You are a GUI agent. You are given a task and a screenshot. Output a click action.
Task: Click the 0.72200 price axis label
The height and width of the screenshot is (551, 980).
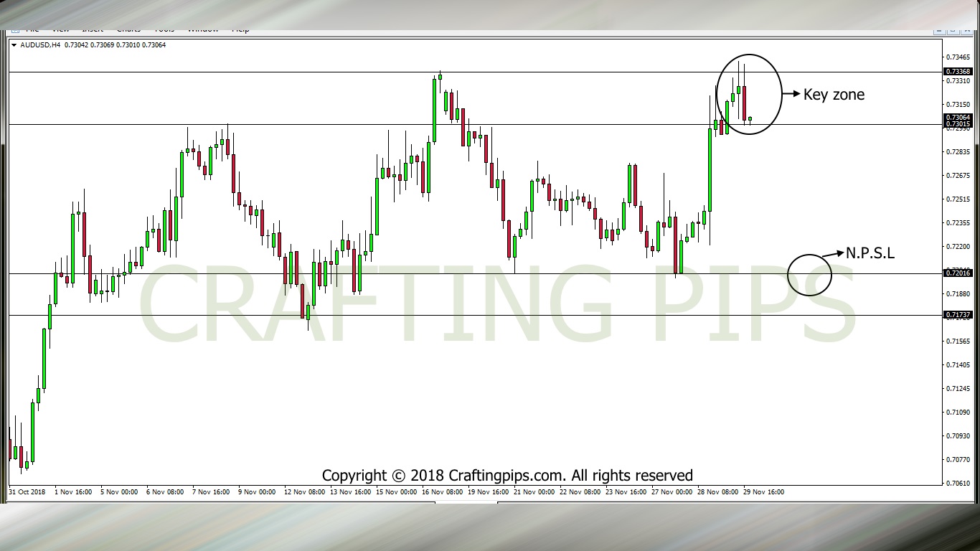coord(959,247)
